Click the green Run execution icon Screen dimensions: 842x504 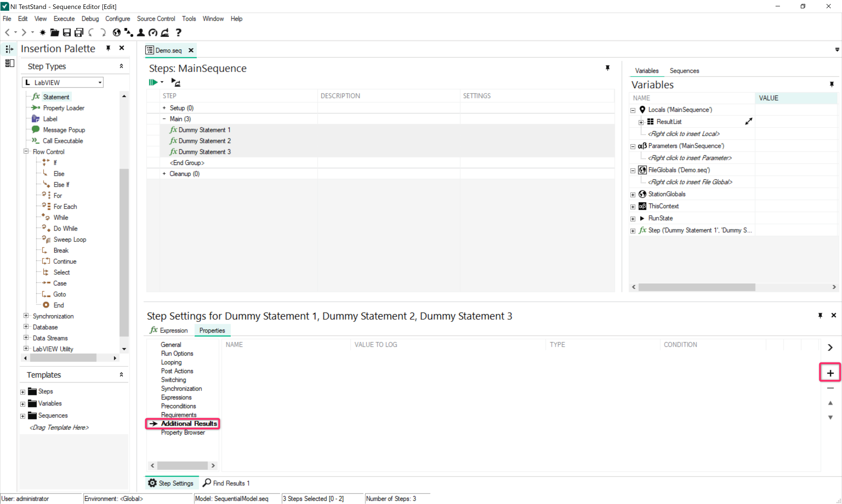pos(153,82)
